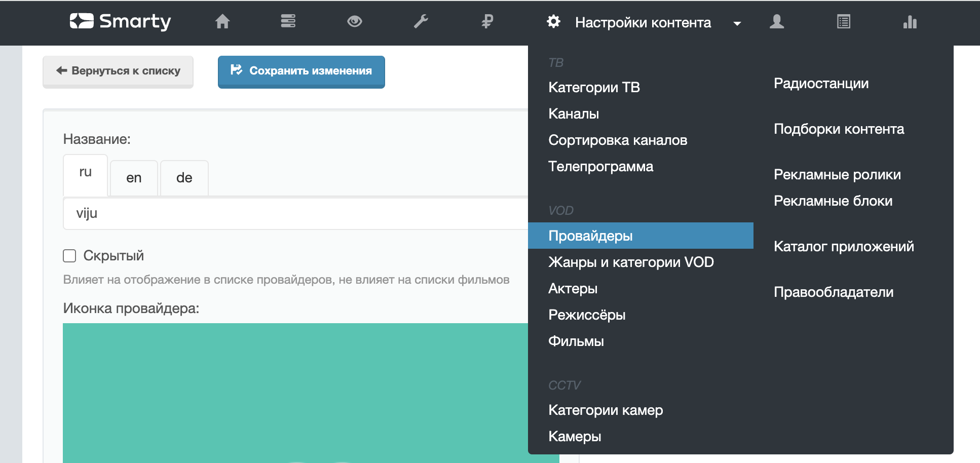
Task: Open the server stack icon menu
Action: tap(288, 21)
